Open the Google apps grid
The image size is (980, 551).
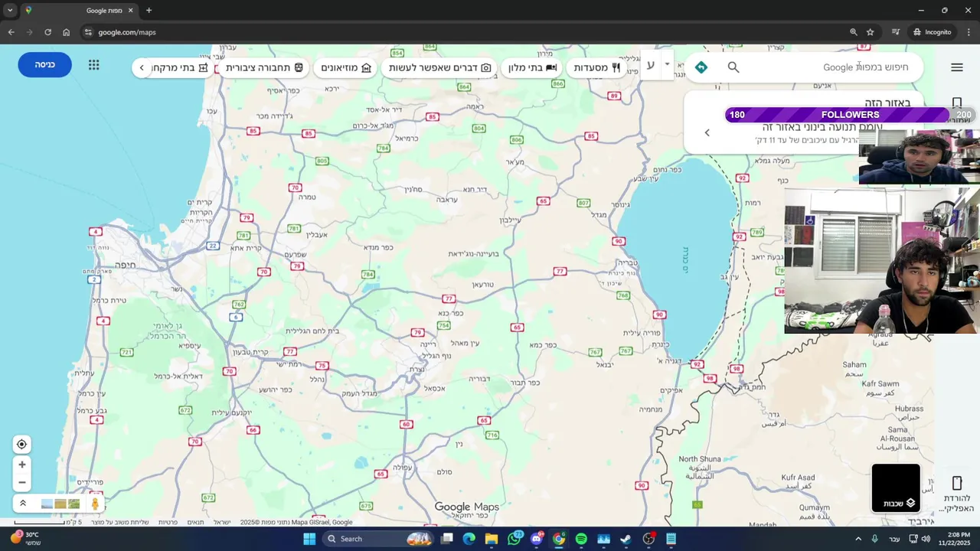(93, 65)
